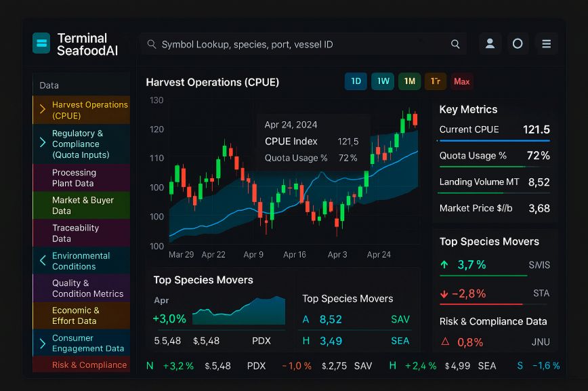
Task: Click the Risk & Compliance sidebar link
Action: pyautogui.click(x=89, y=365)
